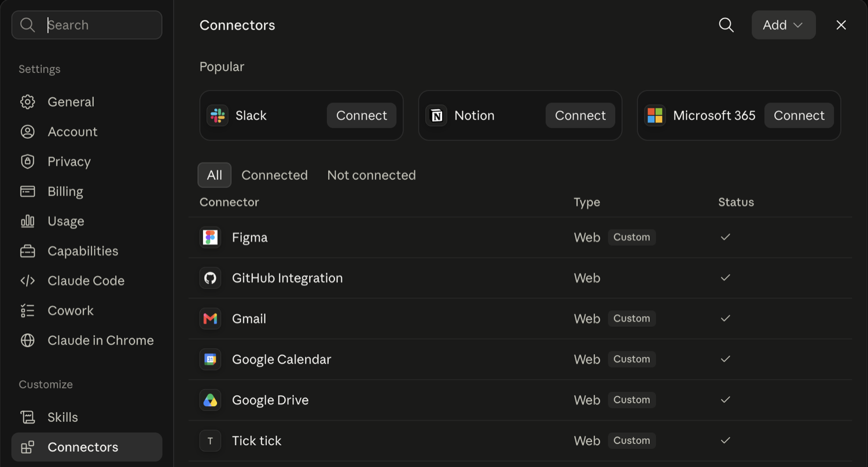Click the Claude Code brackets icon

28,281
